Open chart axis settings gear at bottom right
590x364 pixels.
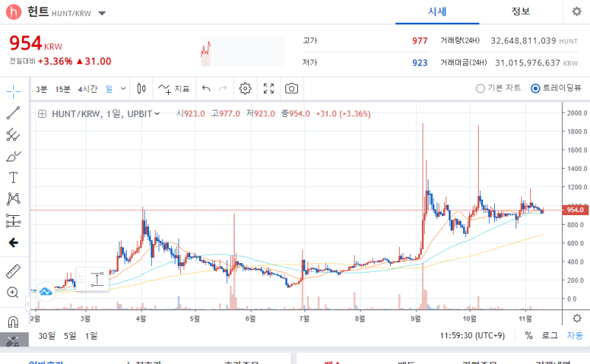pos(577,318)
